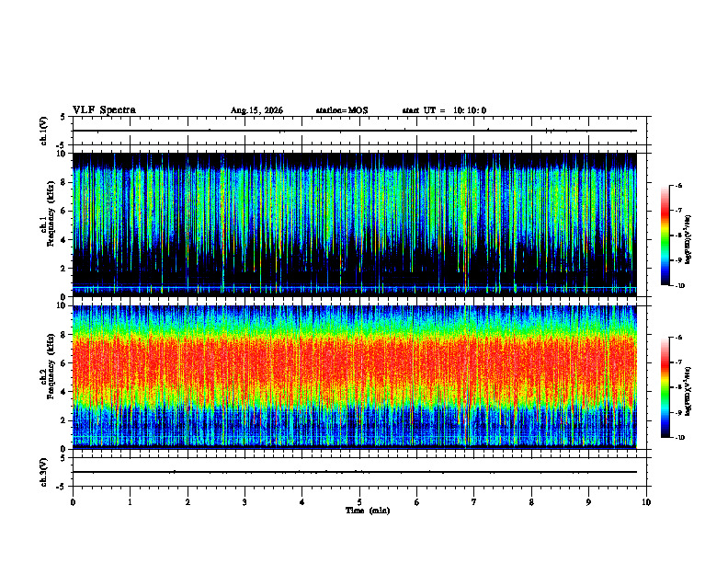This screenshot has height=563, width=728.
Task: Click the "ch.3(V)" axis label
Action: 43,473
